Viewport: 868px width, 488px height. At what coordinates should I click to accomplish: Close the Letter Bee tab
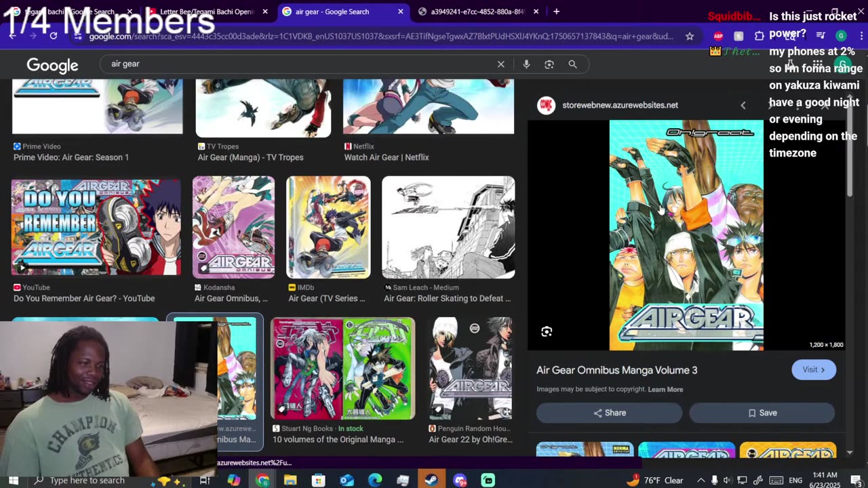[x=264, y=12]
